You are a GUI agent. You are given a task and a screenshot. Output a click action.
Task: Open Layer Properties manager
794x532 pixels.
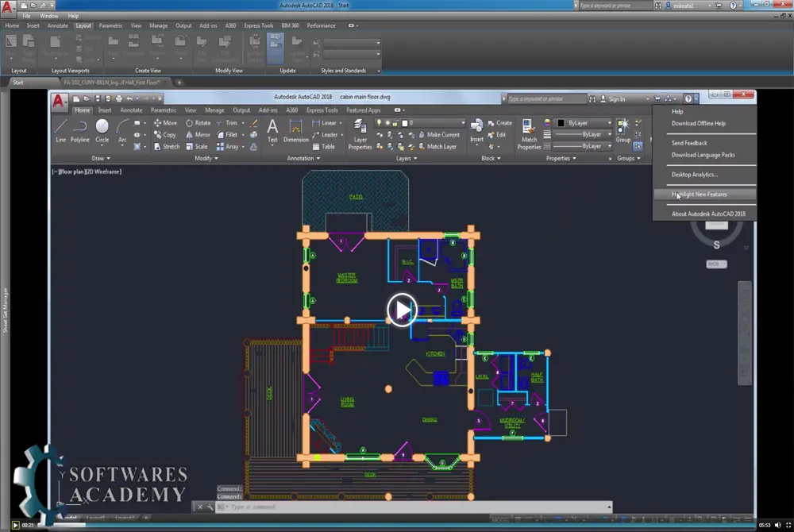point(360,134)
